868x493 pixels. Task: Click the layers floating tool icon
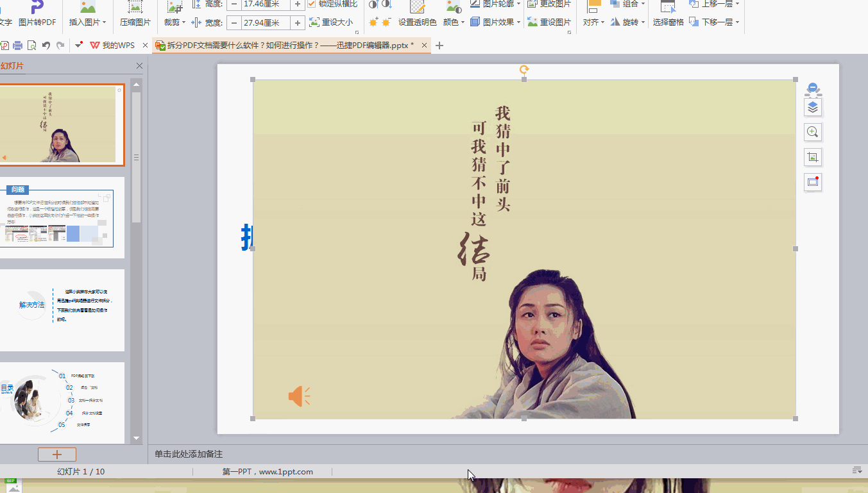coord(813,107)
